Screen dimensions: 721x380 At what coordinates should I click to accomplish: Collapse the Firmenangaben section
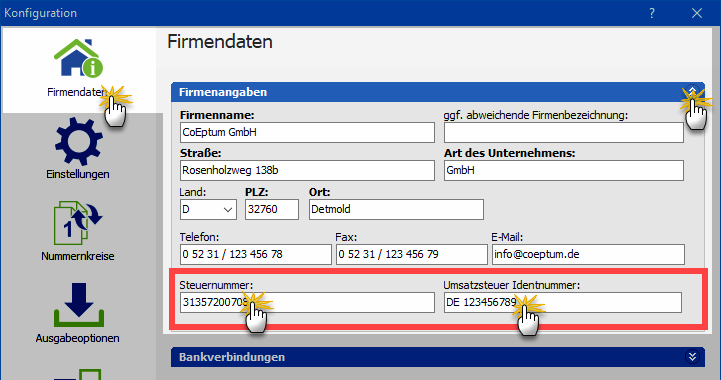(x=692, y=91)
